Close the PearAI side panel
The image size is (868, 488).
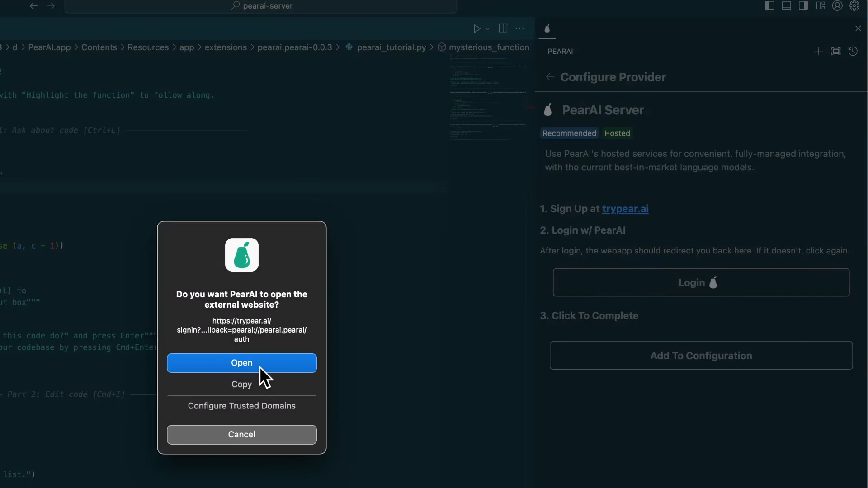pyautogui.click(x=858, y=28)
